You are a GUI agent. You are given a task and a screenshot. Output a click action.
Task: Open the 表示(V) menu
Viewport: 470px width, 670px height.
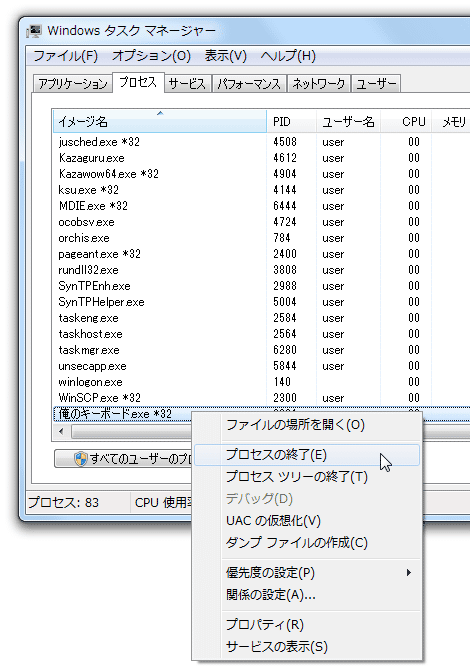point(226,56)
